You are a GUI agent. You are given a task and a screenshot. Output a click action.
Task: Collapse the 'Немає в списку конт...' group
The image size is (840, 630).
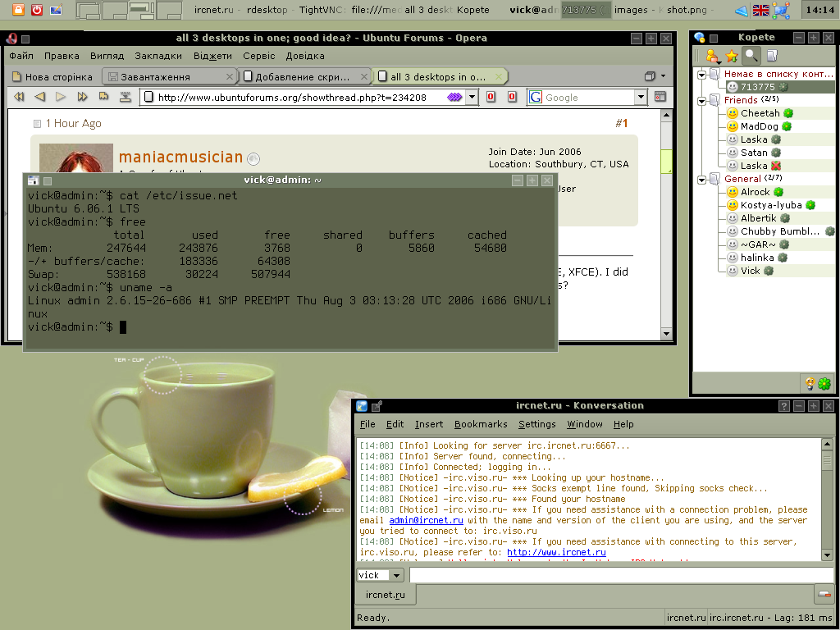701,75
